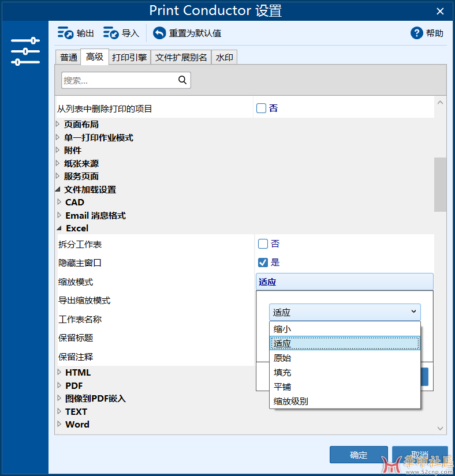The width and height of the screenshot is (455, 476).
Task: Open help via the question mark icon
Action: coord(417,33)
